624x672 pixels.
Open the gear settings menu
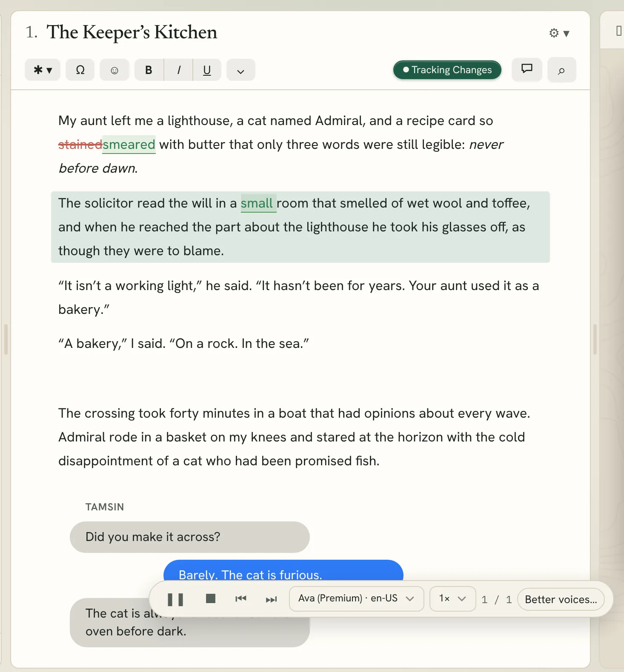pos(559,33)
